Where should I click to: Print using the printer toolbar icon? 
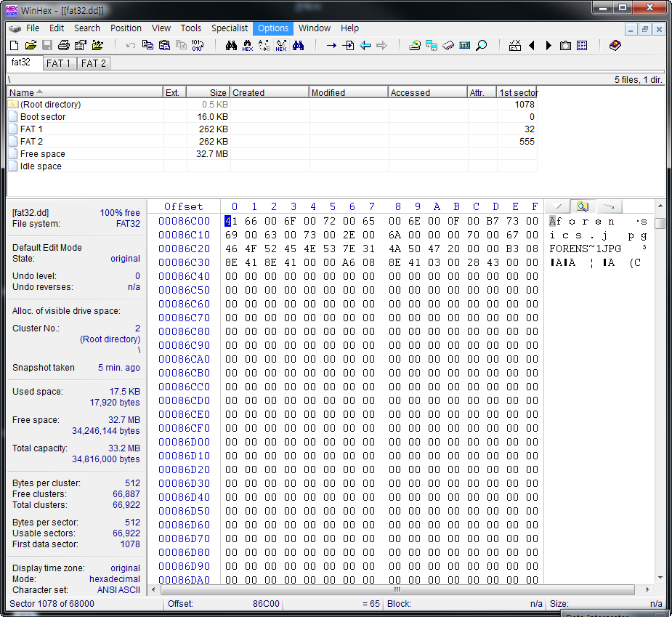coord(64,45)
